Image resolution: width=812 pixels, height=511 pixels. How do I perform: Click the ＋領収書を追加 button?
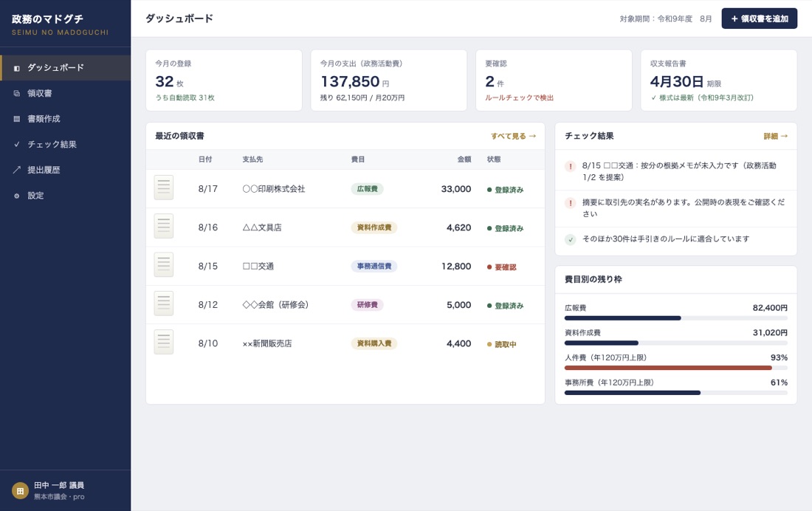pyautogui.click(x=759, y=18)
